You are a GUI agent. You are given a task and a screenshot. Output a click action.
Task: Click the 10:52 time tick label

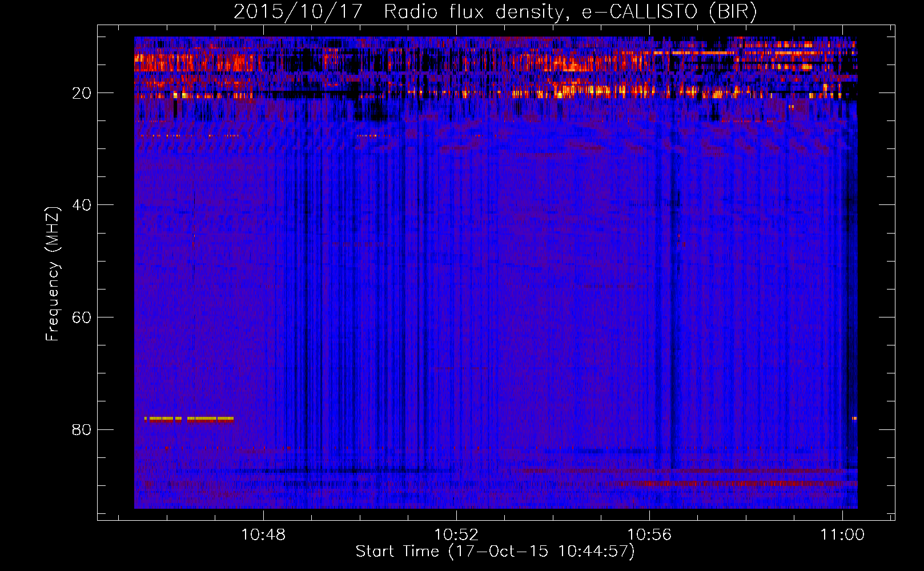(x=456, y=535)
